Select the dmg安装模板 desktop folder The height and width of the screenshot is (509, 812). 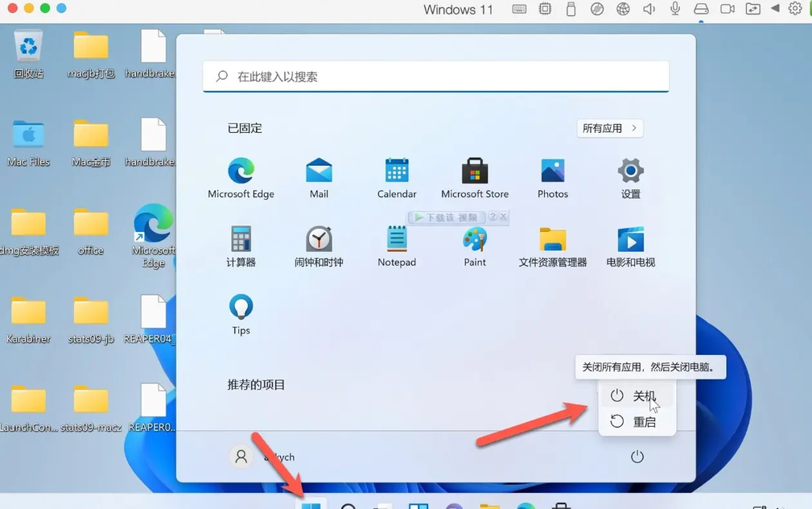[28, 231]
